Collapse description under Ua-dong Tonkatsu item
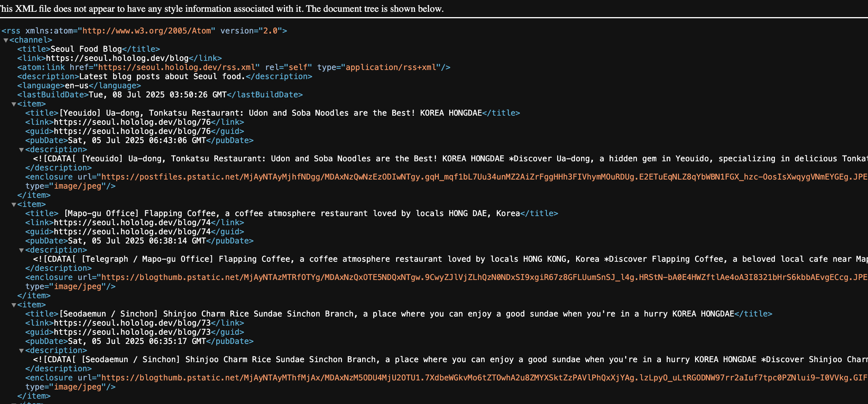868x404 pixels. tap(22, 150)
